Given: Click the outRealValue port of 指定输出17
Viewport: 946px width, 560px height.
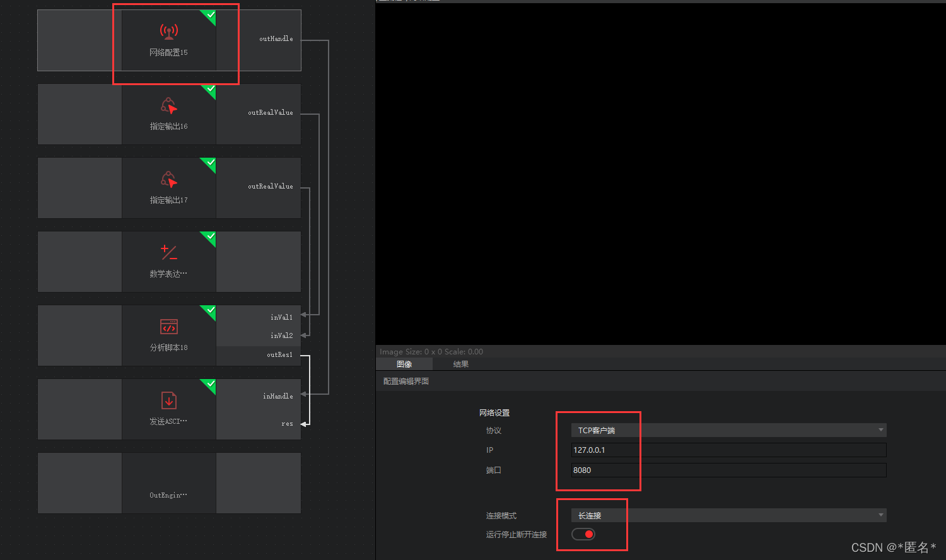Looking at the screenshot, I should click(271, 187).
